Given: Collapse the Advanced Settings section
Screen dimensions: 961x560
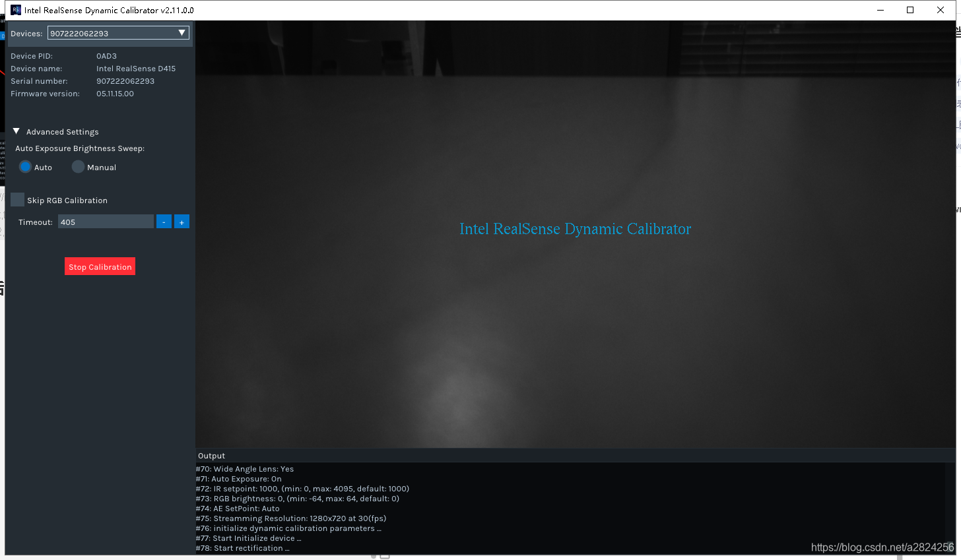Looking at the screenshot, I should pos(17,131).
